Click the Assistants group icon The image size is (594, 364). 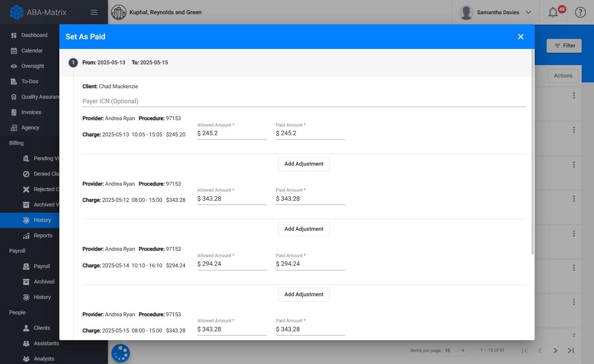pyautogui.click(x=26, y=343)
